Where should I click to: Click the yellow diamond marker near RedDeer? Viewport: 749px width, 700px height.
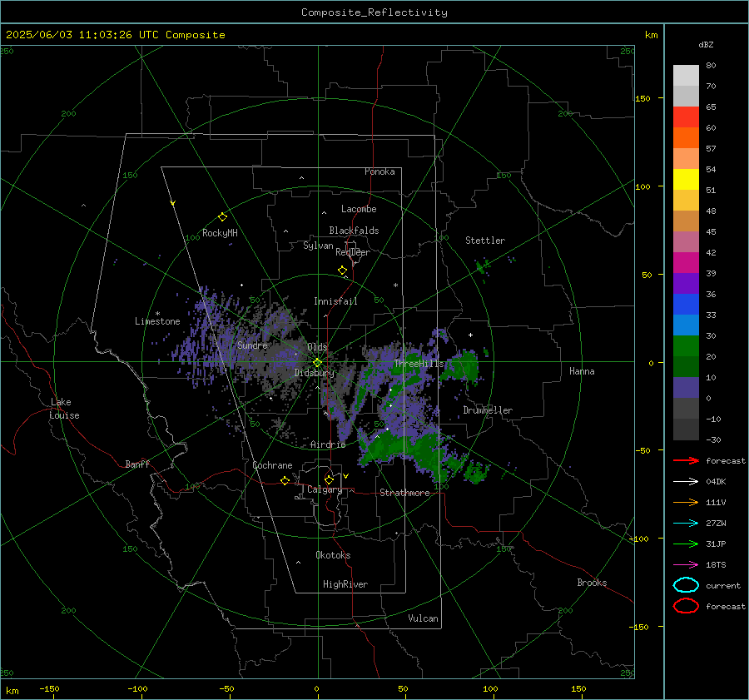coord(342,271)
